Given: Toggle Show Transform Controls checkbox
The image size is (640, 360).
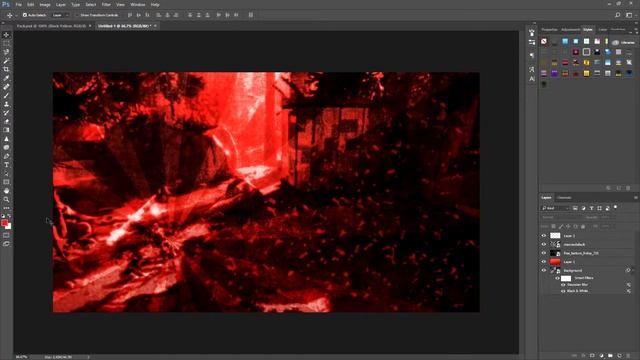Looking at the screenshot, I should click(x=77, y=15).
